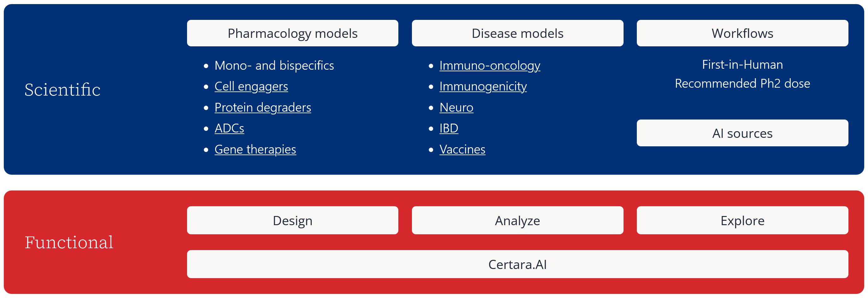The width and height of the screenshot is (868, 298).
Task: Click the Explore box
Action: 742,220
